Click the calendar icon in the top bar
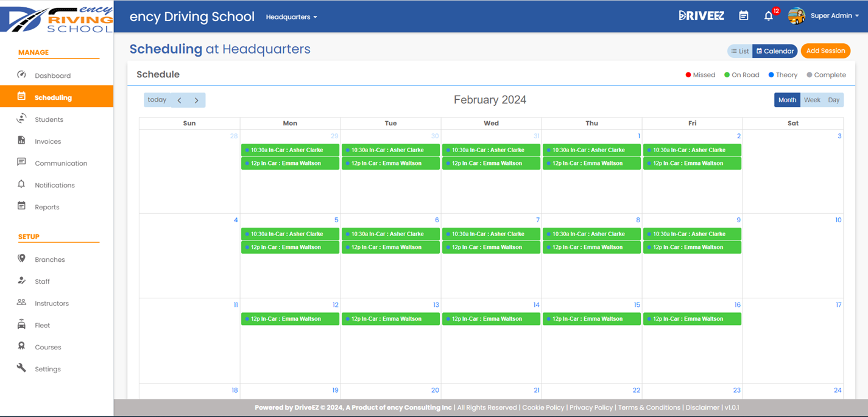Viewport: 868px width, 417px height. pos(744,15)
